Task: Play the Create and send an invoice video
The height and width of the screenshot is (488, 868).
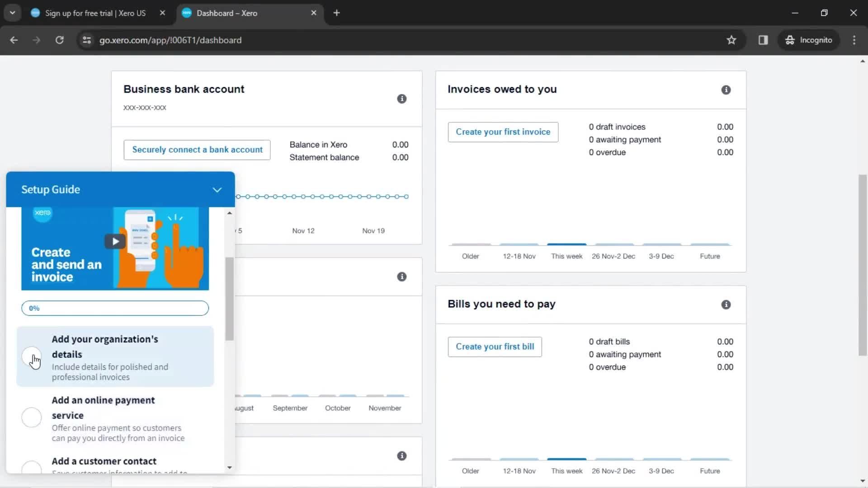Action: [115, 241]
